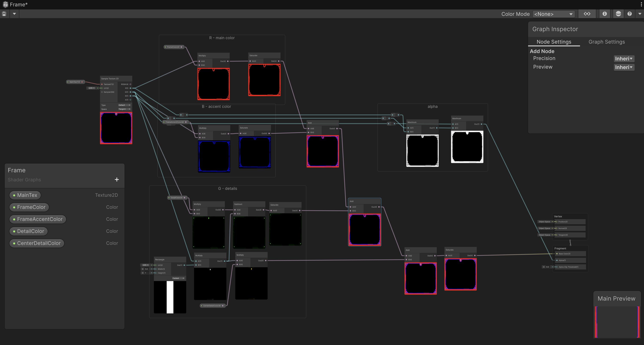Click the Texture(T2) input port
Viewport: 644px width, 345px height.
(102, 84)
